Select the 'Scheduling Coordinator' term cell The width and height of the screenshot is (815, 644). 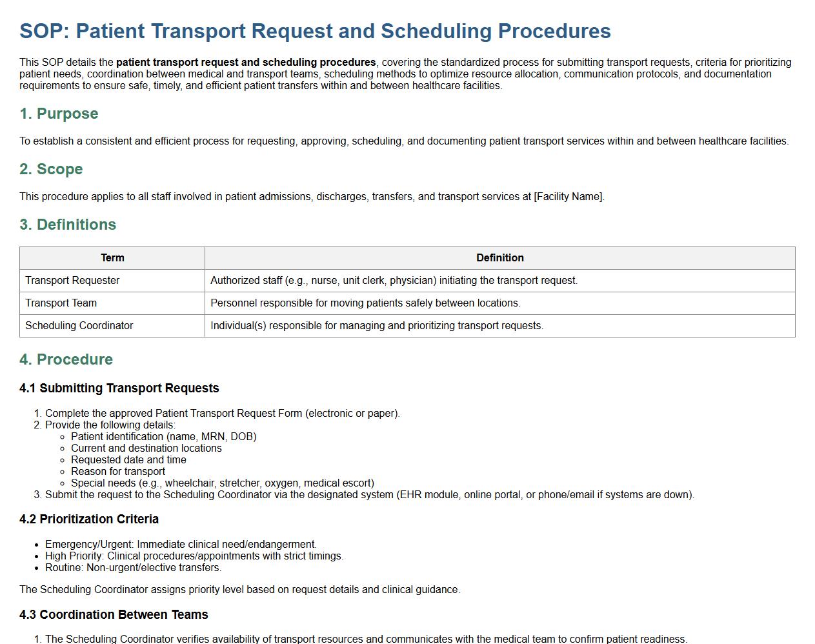pyautogui.click(x=79, y=325)
